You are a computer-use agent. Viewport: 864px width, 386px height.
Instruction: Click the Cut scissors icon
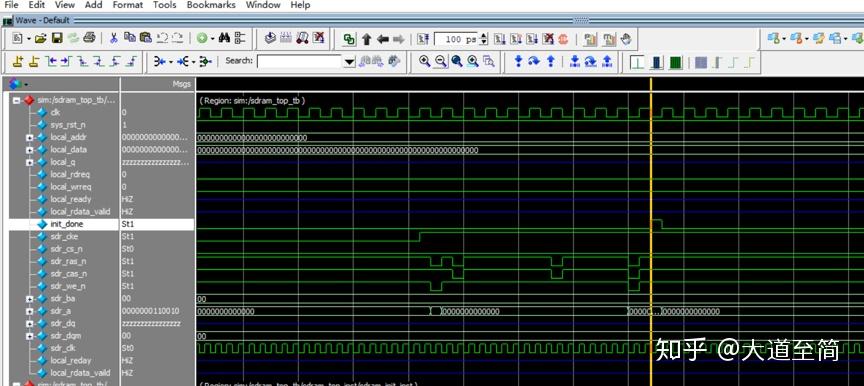114,38
